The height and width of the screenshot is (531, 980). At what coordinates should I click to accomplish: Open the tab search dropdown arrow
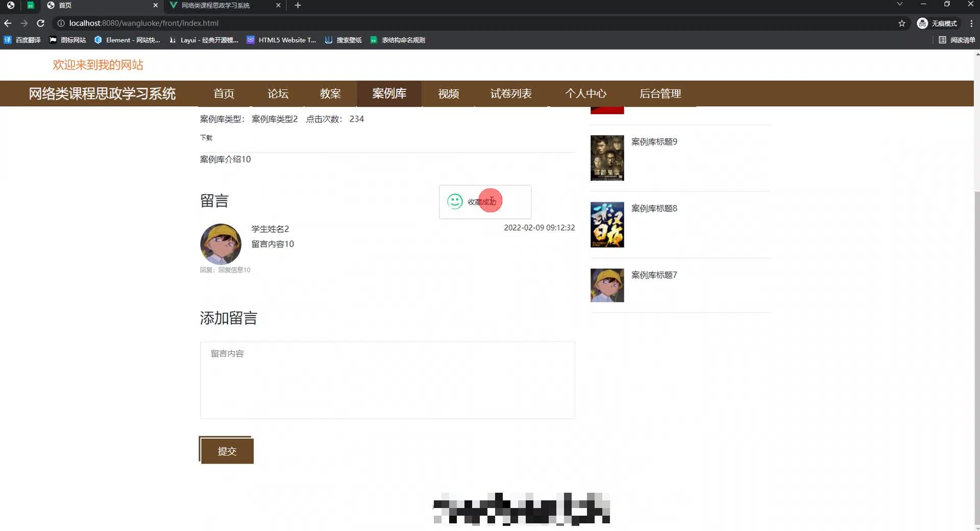click(x=899, y=5)
